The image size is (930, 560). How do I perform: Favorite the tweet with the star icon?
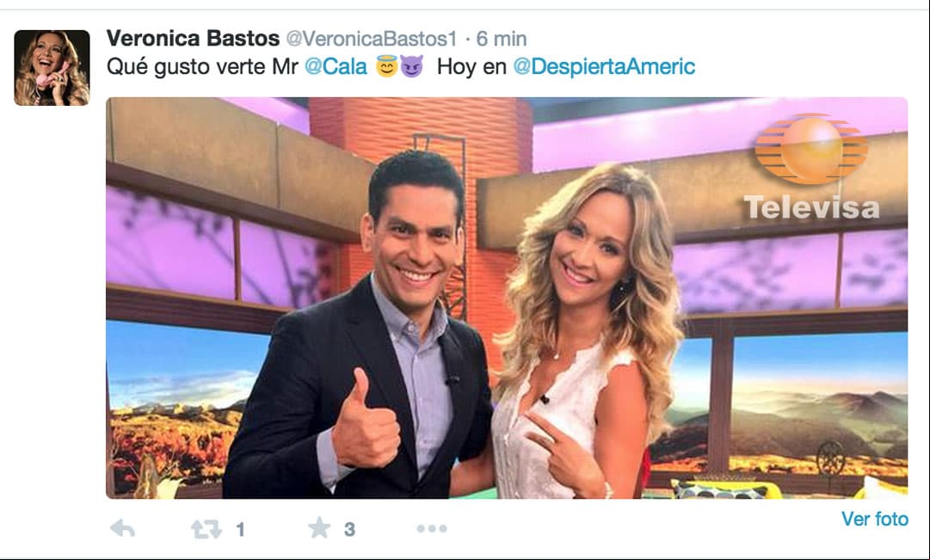pos(319,528)
